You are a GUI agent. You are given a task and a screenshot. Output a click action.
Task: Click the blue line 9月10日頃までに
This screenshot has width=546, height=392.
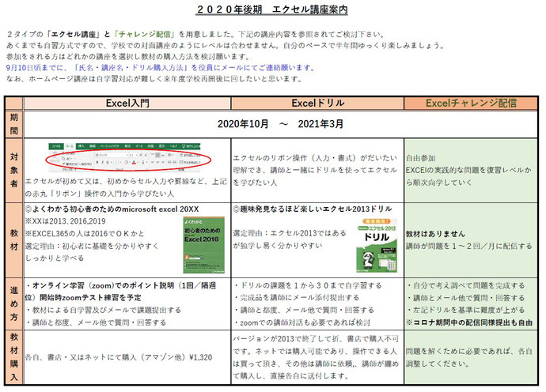(x=160, y=68)
